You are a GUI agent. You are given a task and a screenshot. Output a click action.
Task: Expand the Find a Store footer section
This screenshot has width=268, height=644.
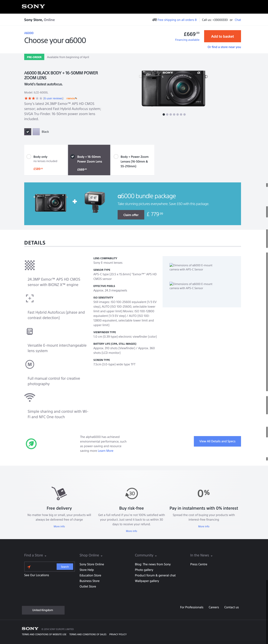click(35, 555)
